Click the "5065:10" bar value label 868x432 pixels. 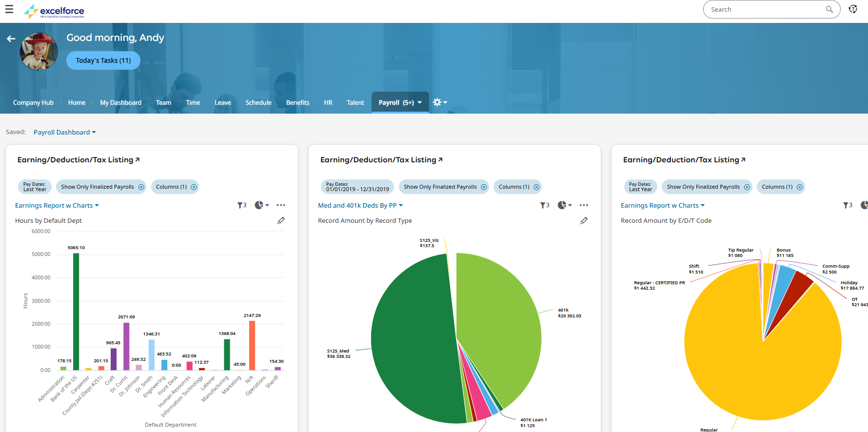pyautogui.click(x=76, y=248)
